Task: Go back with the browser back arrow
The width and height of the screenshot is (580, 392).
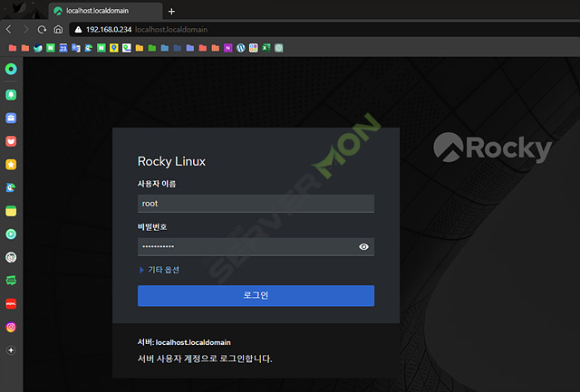Action: (x=9, y=30)
